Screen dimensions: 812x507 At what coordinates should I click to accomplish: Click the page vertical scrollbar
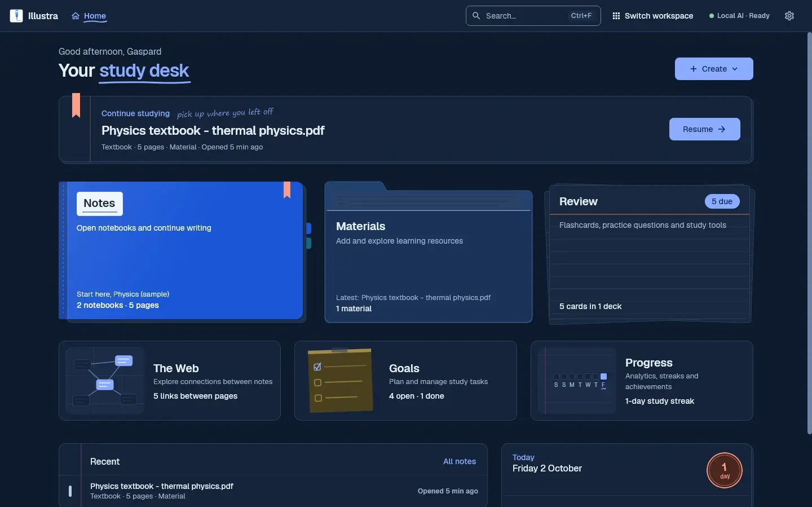point(810,233)
